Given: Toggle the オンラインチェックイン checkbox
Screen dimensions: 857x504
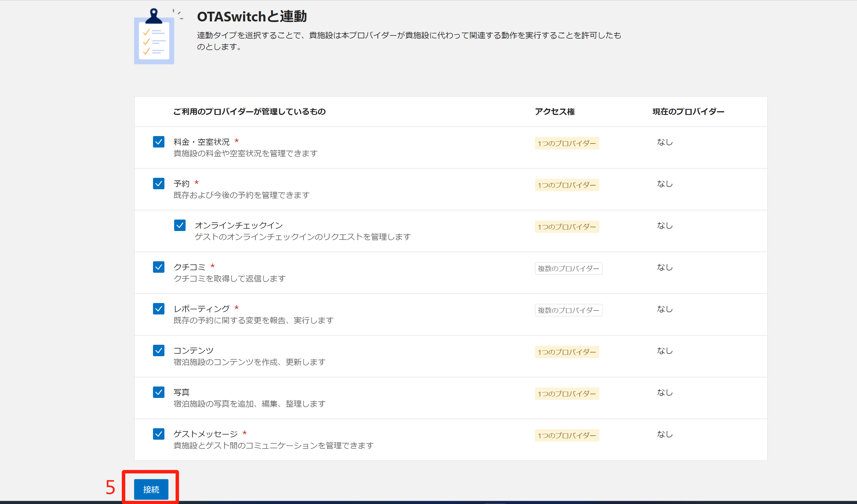Looking at the screenshot, I should click(180, 225).
